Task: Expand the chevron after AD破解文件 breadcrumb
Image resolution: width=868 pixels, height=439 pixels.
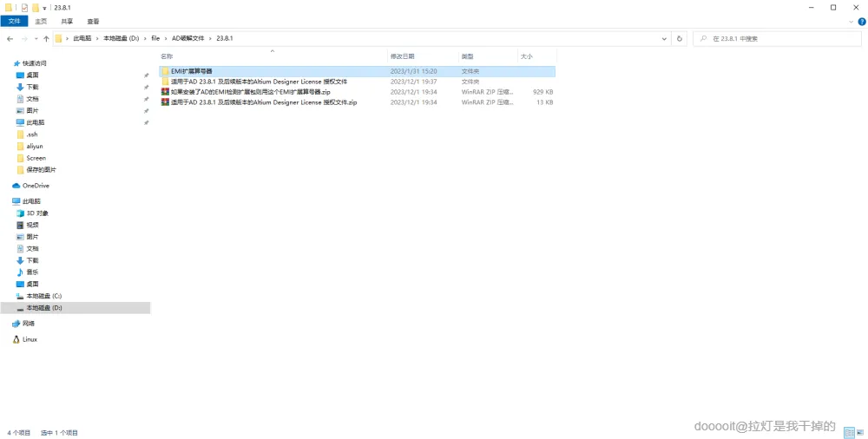Action: pyautogui.click(x=210, y=38)
